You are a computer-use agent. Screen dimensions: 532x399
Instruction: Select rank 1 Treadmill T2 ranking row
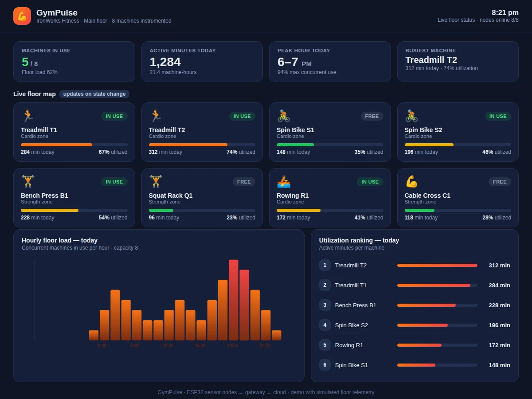pos(415,265)
